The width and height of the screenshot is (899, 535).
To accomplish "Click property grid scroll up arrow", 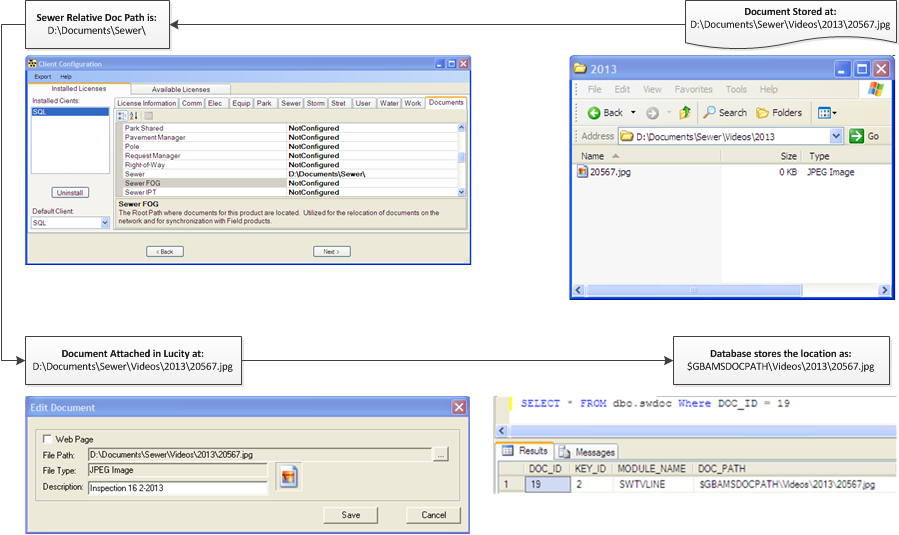I will tap(462, 127).
